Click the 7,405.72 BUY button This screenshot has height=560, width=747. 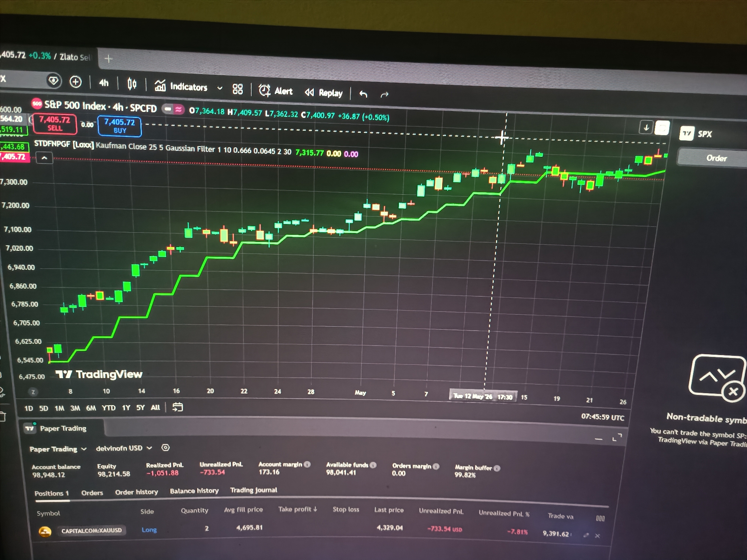[120, 126]
